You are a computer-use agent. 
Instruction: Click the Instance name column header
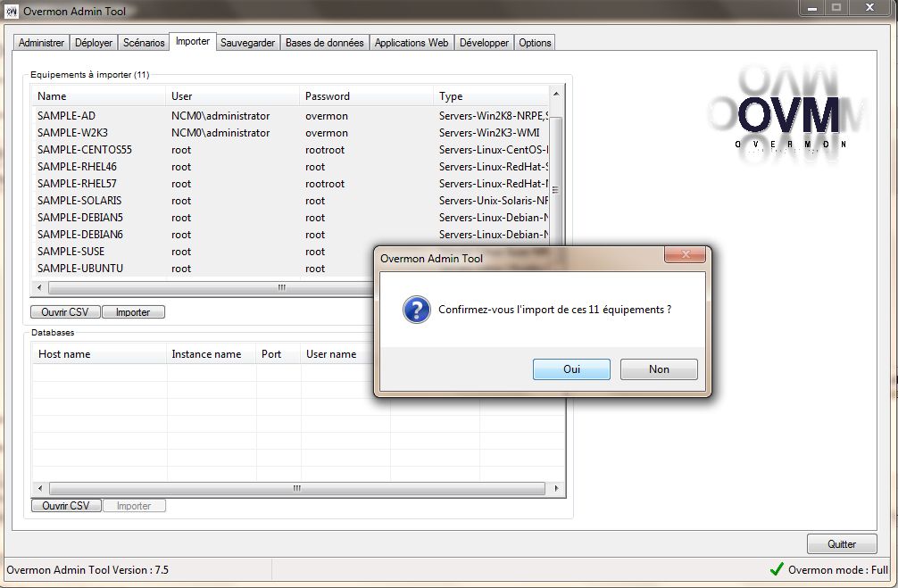click(211, 354)
